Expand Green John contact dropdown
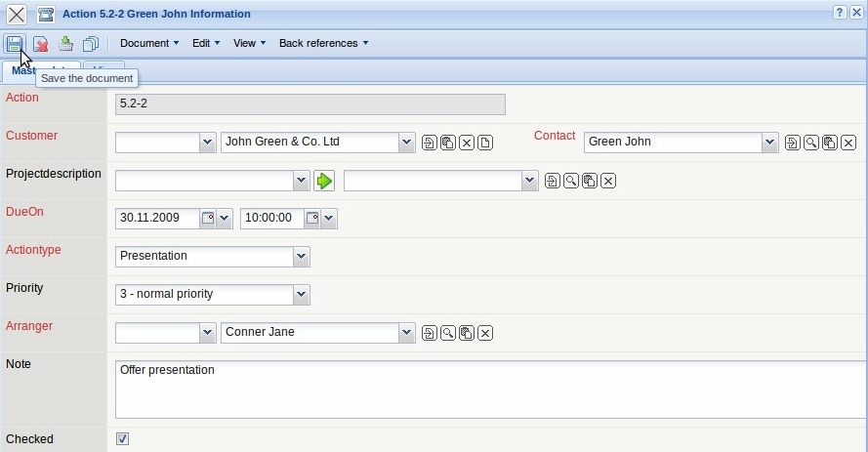Viewport: 868px width, 452px height. point(770,143)
